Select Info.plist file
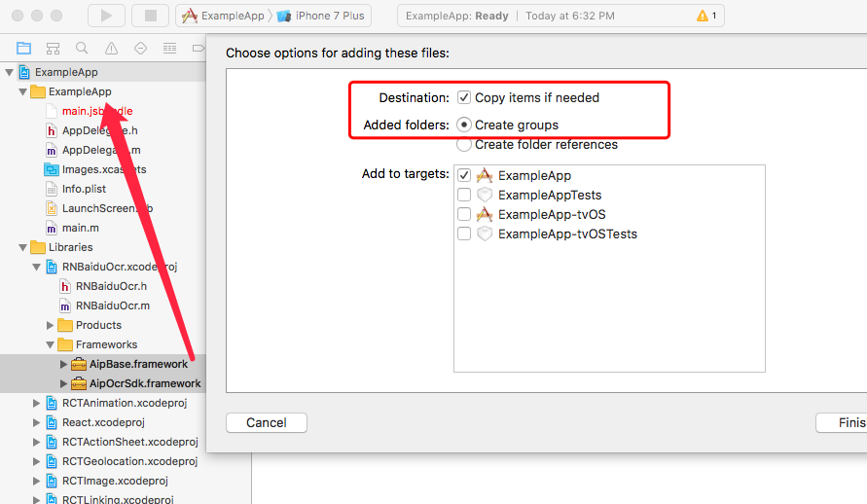 click(x=84, y=189)
